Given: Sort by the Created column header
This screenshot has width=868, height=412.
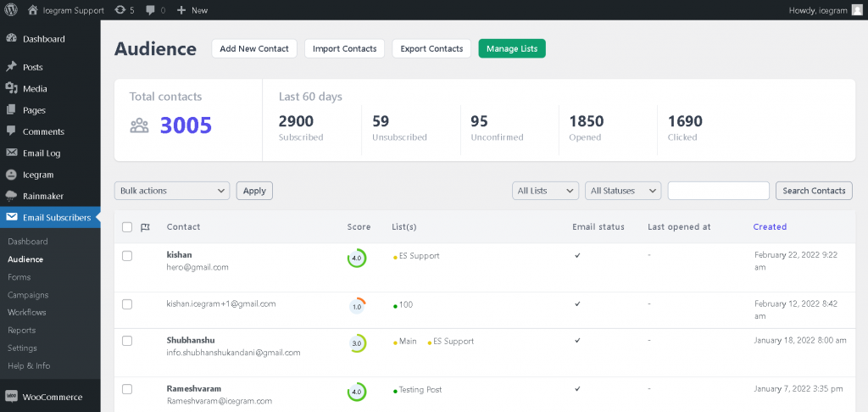Looking at the screenshot, I should (x=770, y=227).
